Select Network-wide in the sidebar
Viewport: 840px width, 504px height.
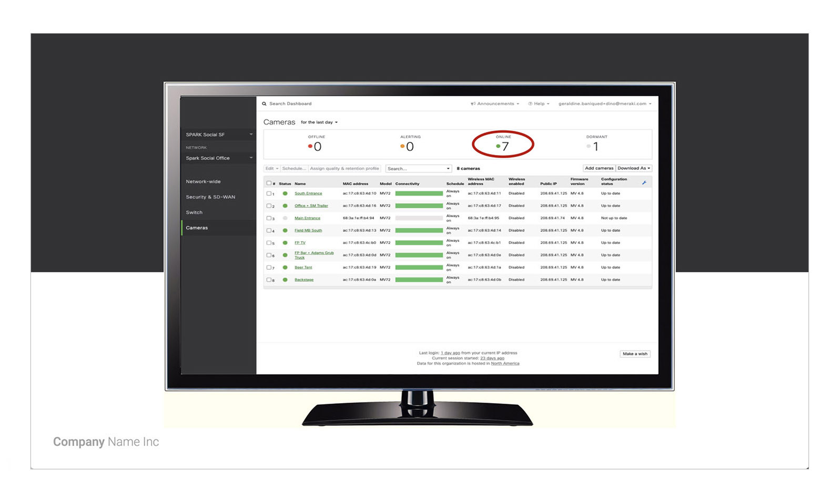coord(203,181)
